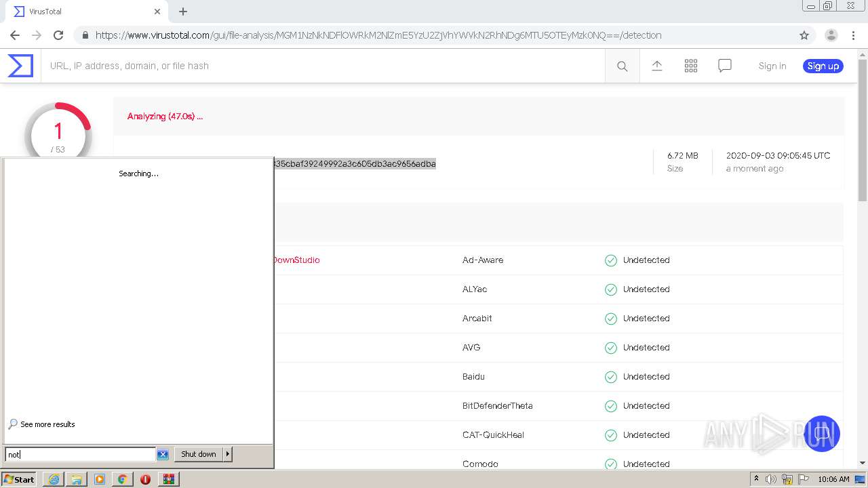Viewport: 868px width, 488px height.
Task: Open the apps grid icon
Action: coord(690,66)
